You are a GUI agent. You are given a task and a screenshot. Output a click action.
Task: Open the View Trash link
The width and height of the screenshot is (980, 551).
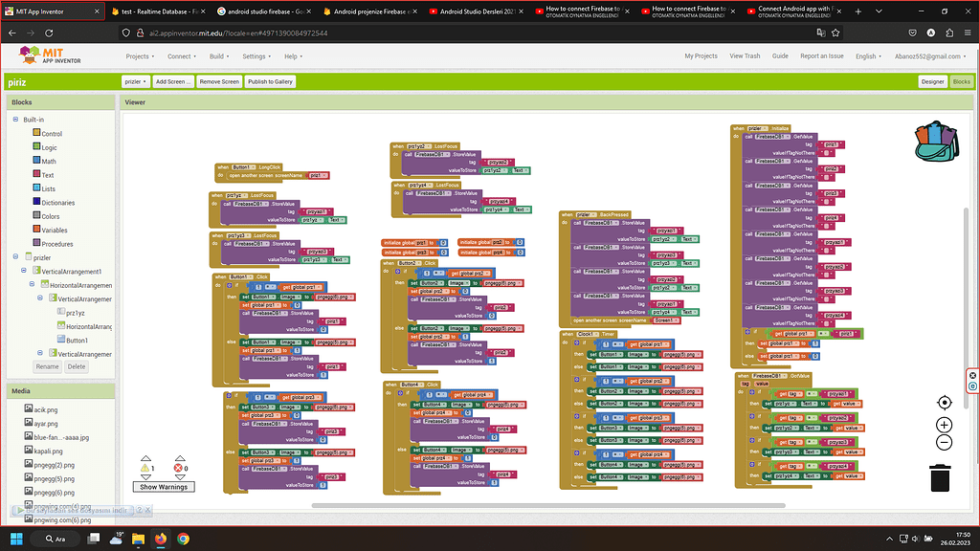pos(745,56)
